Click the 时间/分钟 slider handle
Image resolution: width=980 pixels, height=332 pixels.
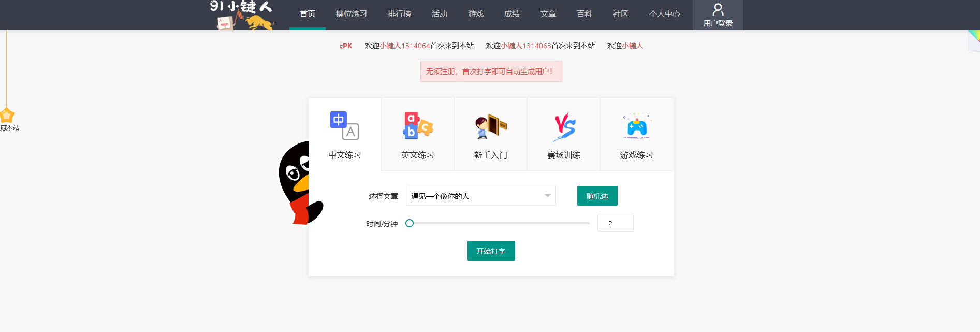409,223
